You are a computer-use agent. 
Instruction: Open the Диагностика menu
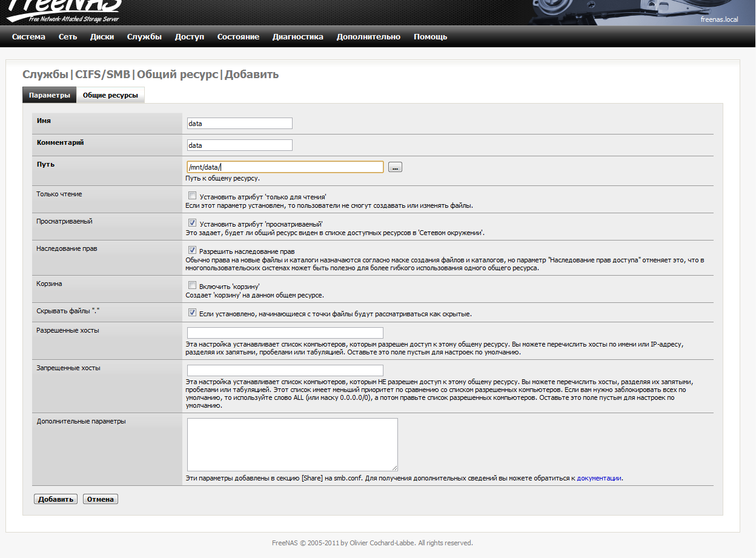point(297,37)
